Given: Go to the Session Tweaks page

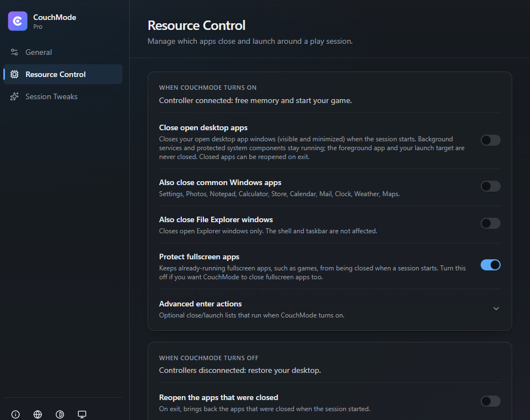Looking at the screenshot, I should [x=63, y=96].
